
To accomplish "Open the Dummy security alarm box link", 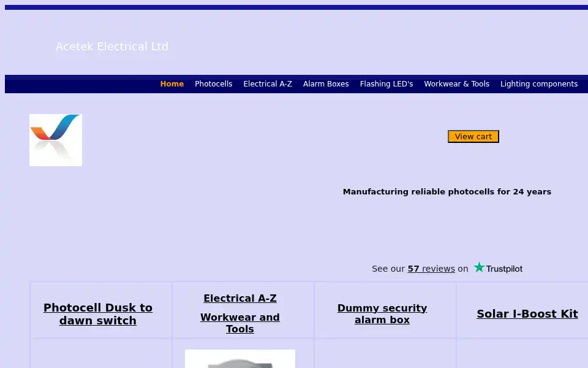I will [x=382, y=314].
